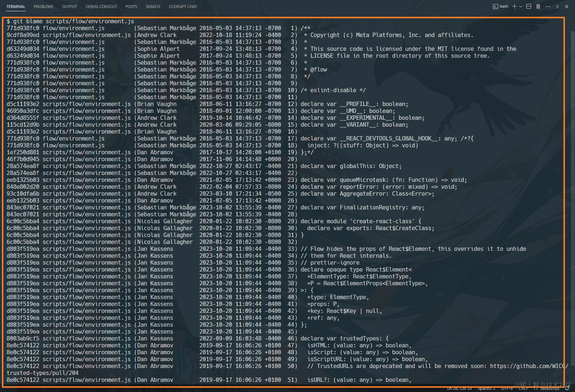The height and width of the screenshot is (392, 575).
Task: Click "declare module 'create-react-class'" line
Action: 361,221
